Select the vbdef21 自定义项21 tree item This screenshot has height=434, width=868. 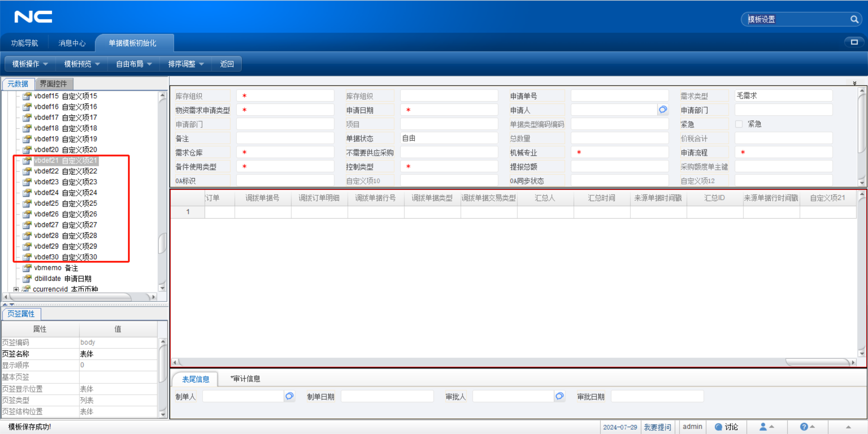click(x=65, y=160)
